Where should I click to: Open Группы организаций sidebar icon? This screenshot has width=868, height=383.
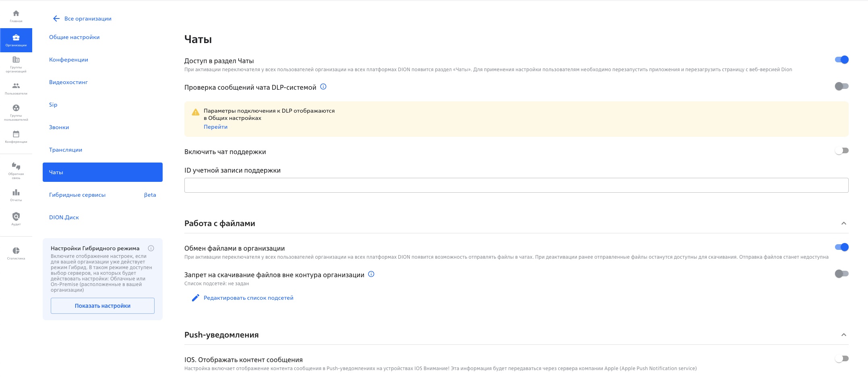[x=16, y=60]
